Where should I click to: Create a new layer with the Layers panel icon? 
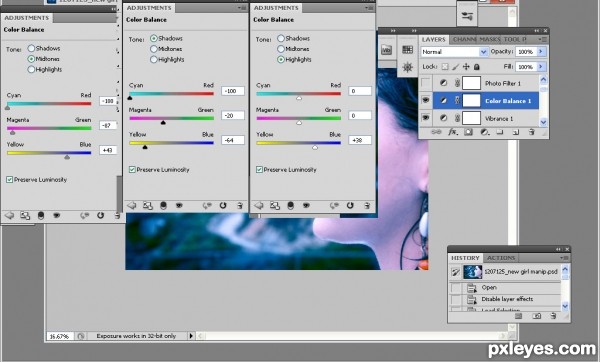(x=515, y=132)
